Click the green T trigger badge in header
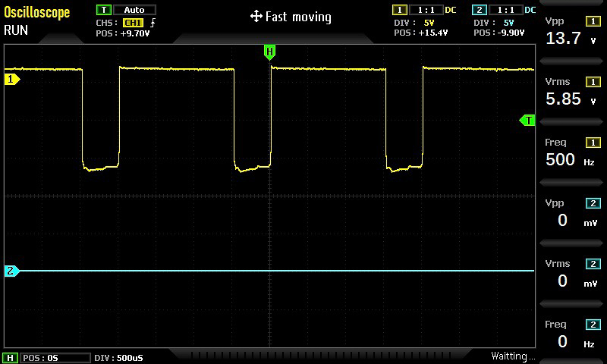Image resolution: width=607 pixels, height=364 pixels. [103, 10]
